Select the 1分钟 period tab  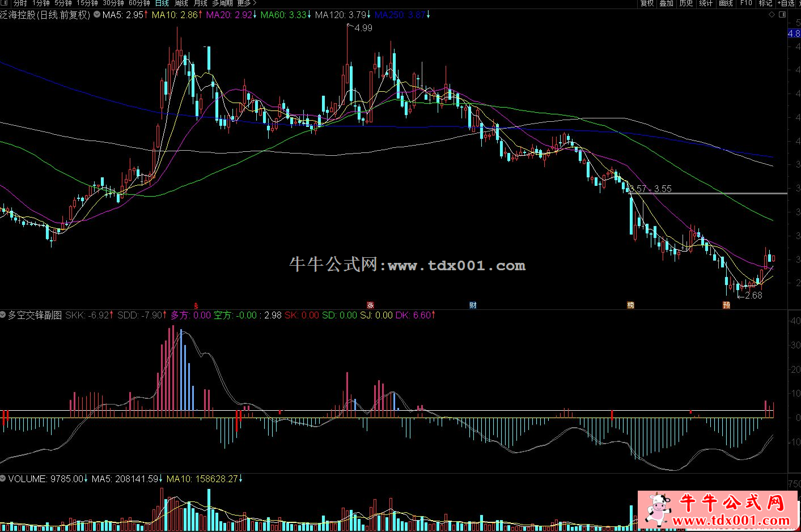point(41,3)
